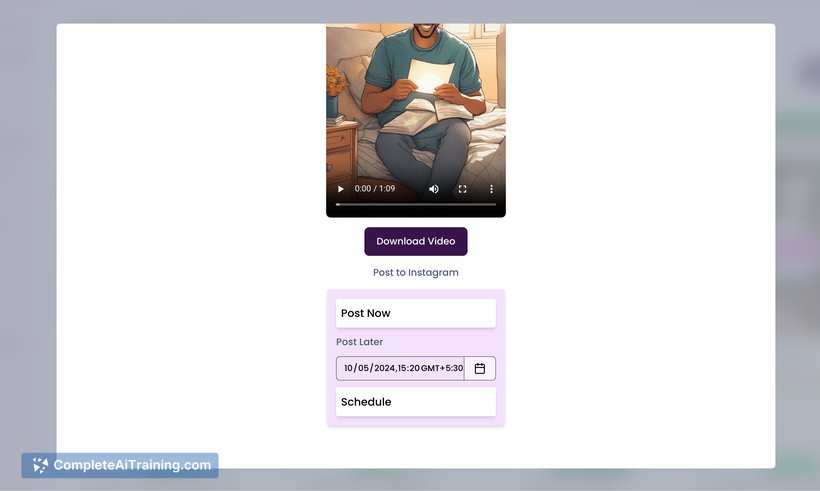Open the video's three-dot options menu

[x=491, y=189]
